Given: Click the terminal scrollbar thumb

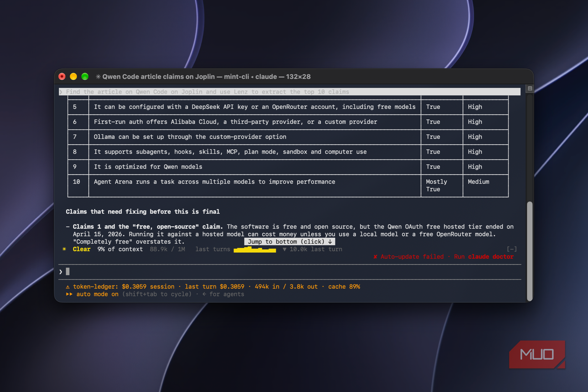Looking at the screenshot, I should [530, 251].
